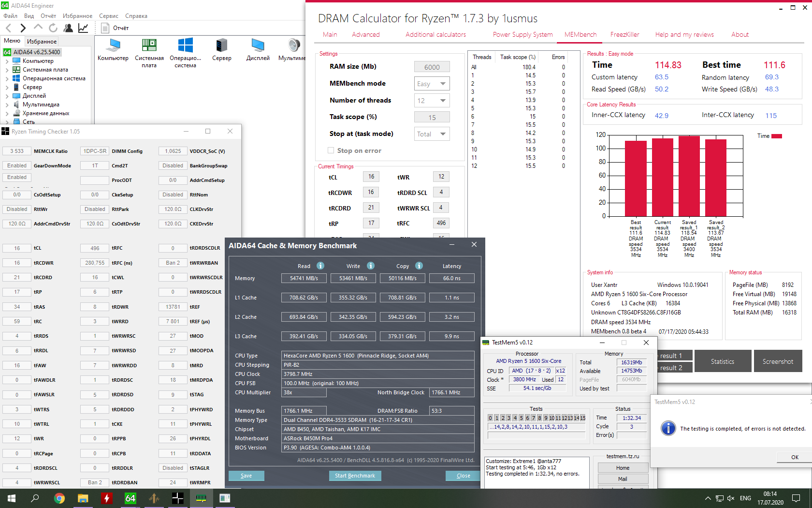
Task: Expand the Хранение данных tree node
Action: tap(7, 114)
